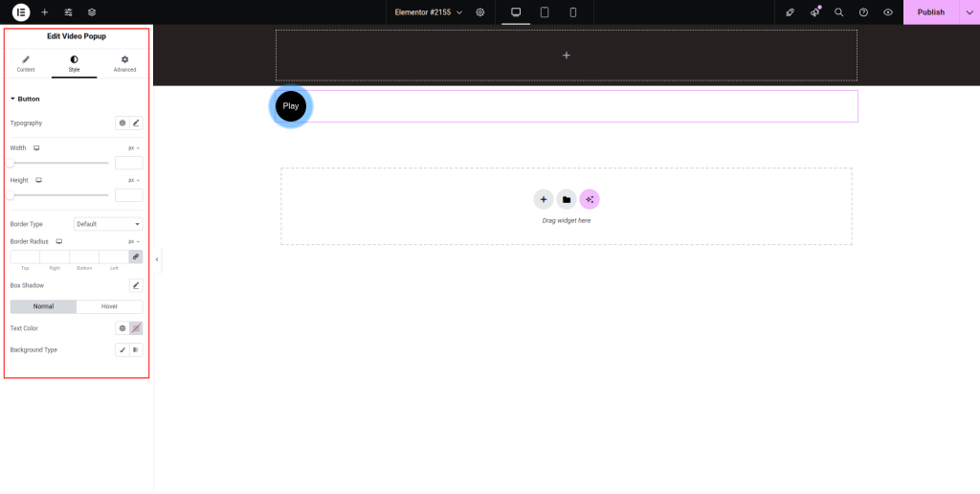Open Typography global fonts globe icon
This screenshot has height=494, width=980.
pos(122,123)
